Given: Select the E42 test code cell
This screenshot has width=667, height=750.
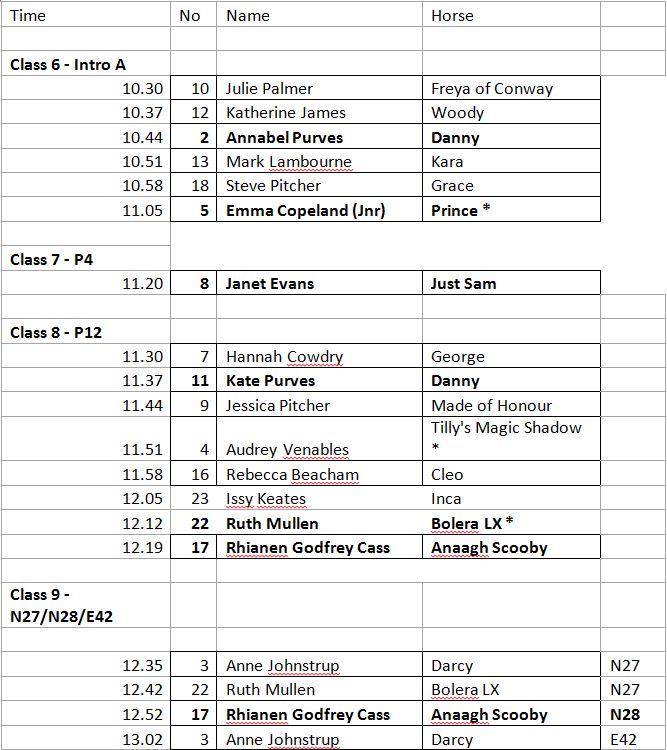Looking at the screenshot, I should coord(624,740).
